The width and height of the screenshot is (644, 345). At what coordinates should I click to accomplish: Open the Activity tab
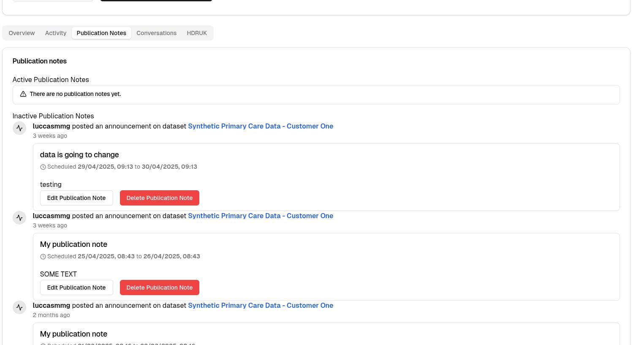56,33
